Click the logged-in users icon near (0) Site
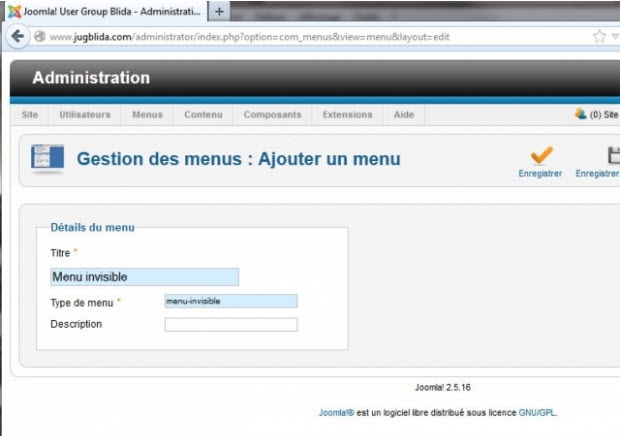Image resolution: width=620 pixels, height=436 pixels. tap(580, 114)
